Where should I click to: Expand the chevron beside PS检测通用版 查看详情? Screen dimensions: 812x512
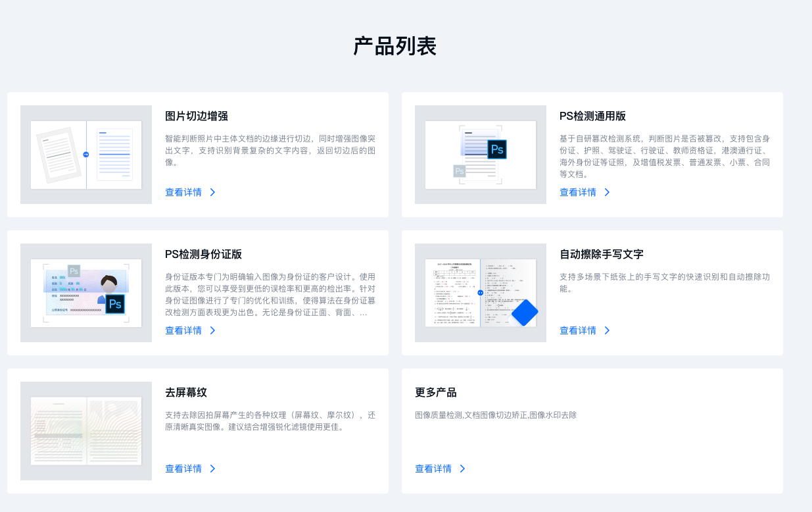tap(606, 192)
